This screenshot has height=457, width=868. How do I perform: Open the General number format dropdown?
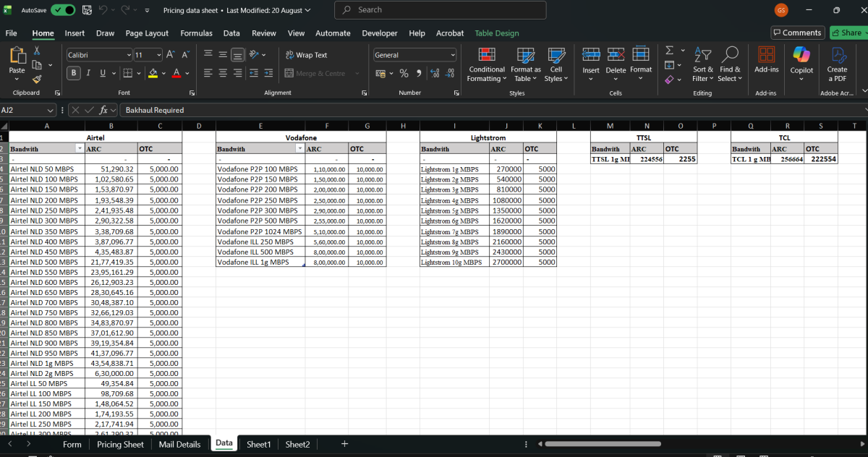click(453, 55)
